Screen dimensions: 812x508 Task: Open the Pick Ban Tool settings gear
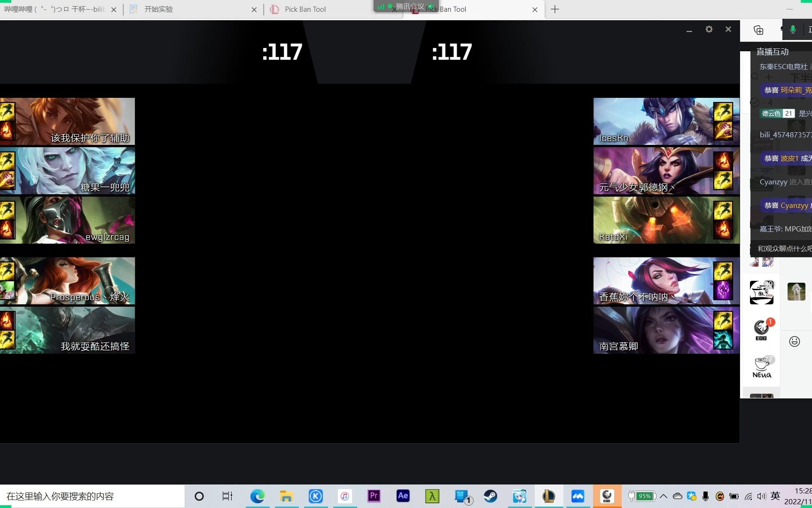coord(709,29)
